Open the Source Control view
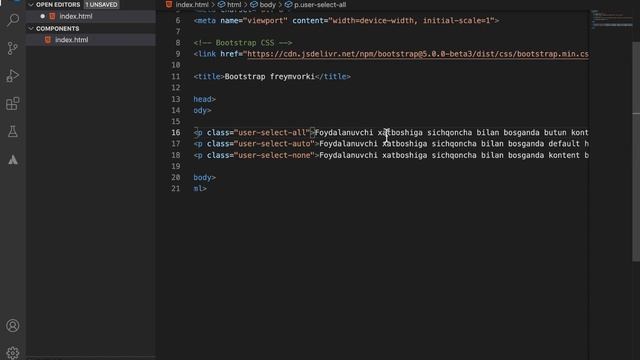640x360 pixels. 13,48
